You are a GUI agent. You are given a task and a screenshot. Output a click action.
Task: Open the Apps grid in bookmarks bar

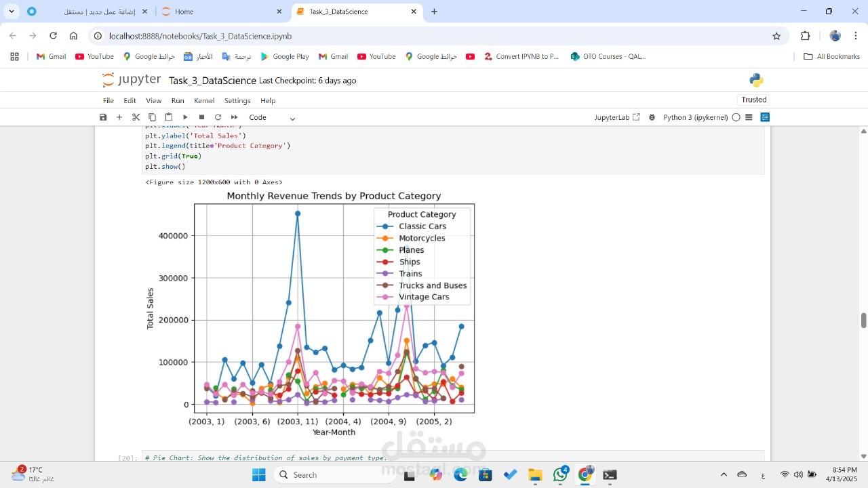(14, 56)
